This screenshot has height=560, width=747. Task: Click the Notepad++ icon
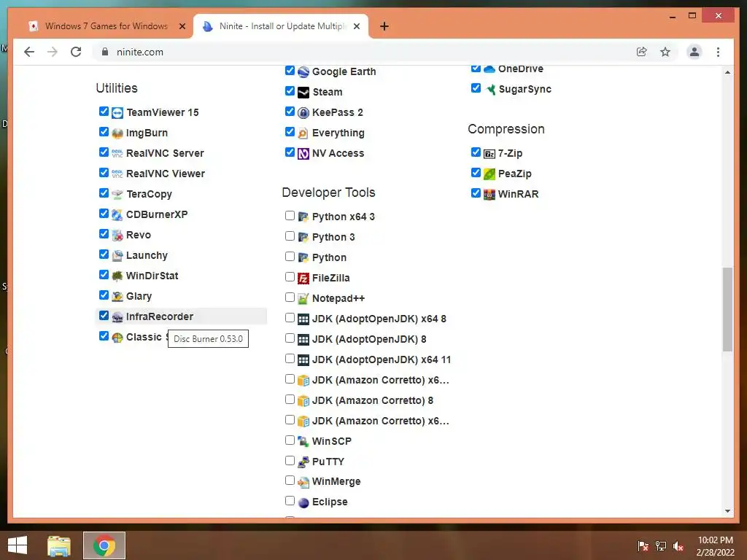point(303,298)
